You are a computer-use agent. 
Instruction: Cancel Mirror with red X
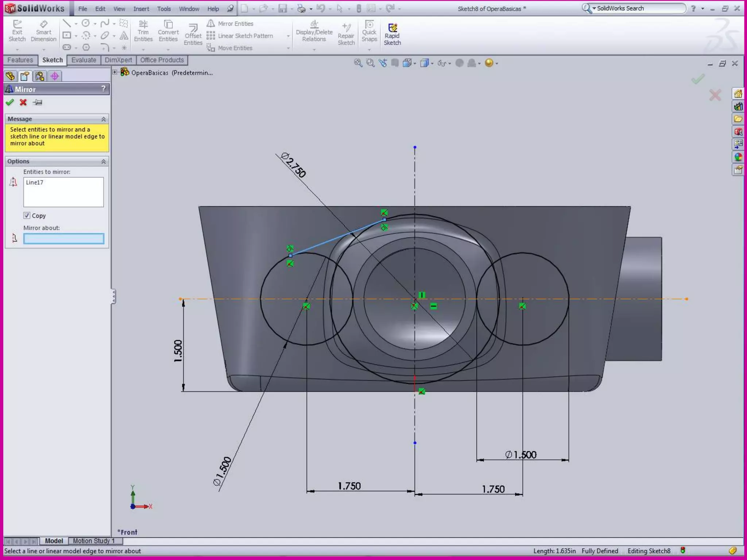click(x=23, y=102)
